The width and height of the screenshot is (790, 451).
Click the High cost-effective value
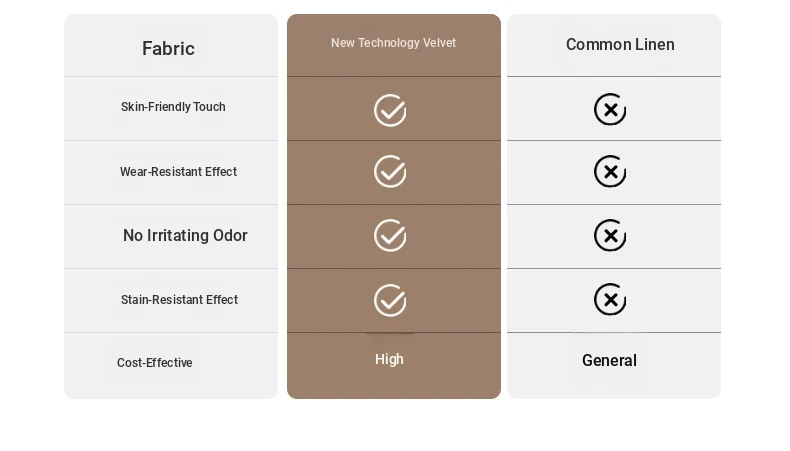389,359
